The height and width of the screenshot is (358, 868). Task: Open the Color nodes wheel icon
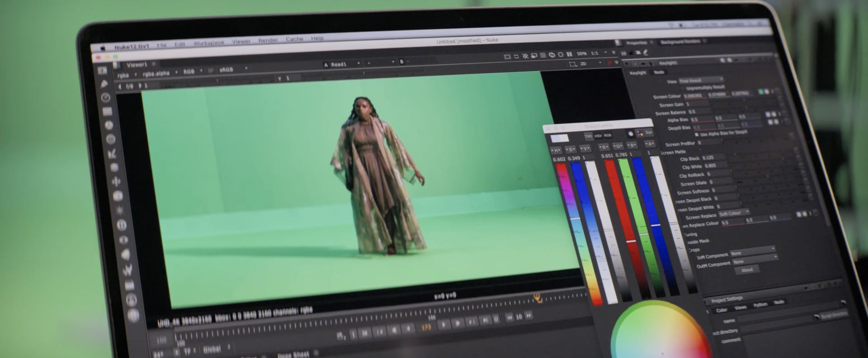click(x=109, y=125)
